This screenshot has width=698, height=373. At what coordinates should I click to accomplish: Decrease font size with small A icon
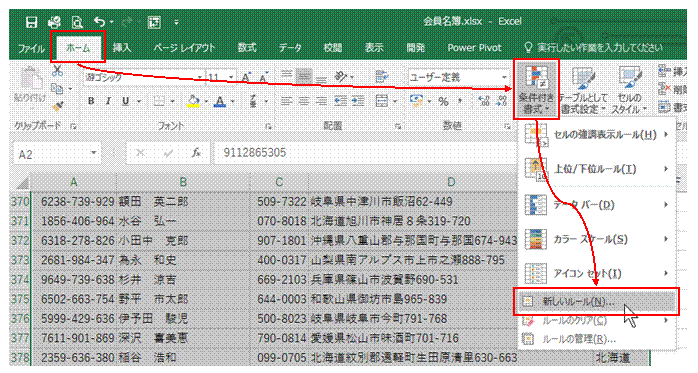[264, 77]
